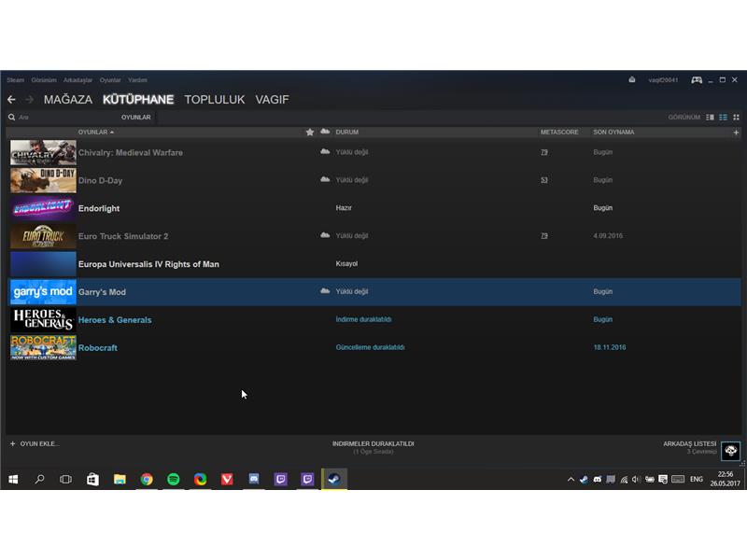747x560 pixels.
Task: Switch to list view icon
Action: tap(723, 118)
